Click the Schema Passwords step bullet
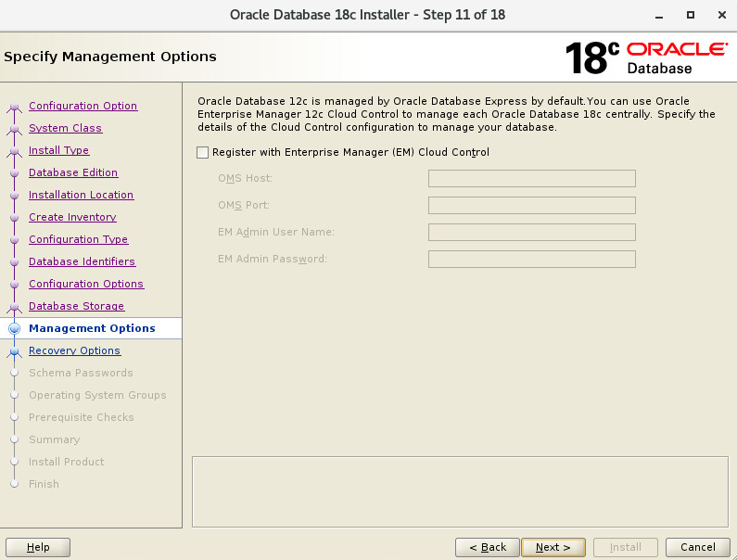737x560 pixels. tap(15, 373)
